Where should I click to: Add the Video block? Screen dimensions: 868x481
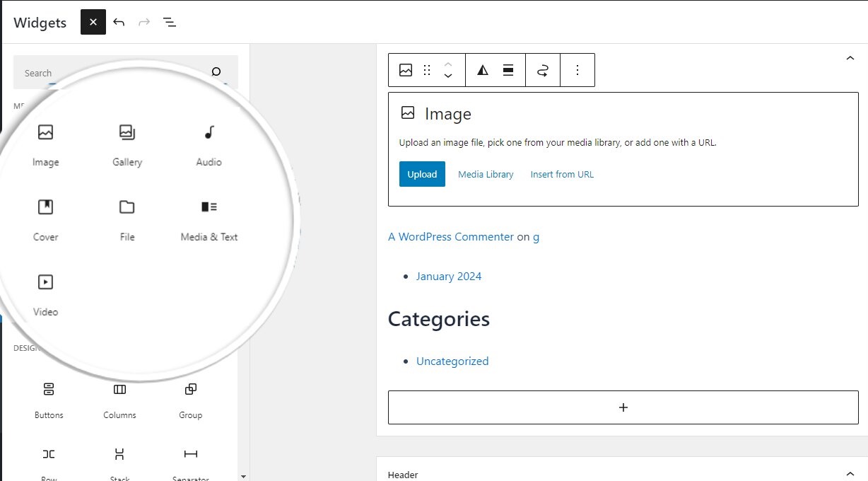(45, 294)
